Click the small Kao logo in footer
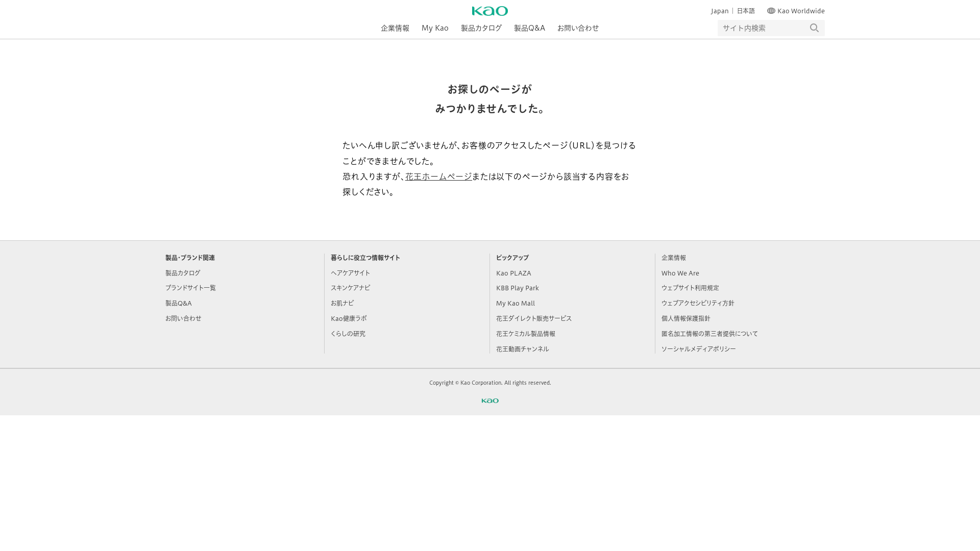 [489, 400]
